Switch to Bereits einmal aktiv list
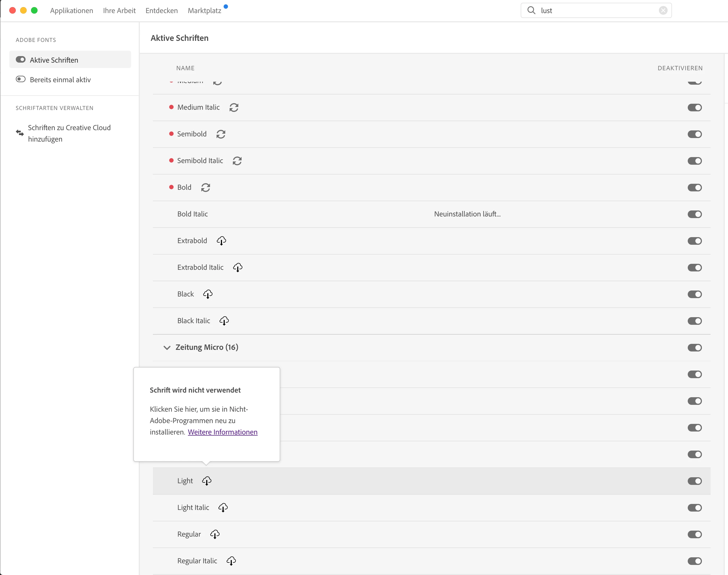Viewport: 728px width, 575px height. tap(60, 80)
